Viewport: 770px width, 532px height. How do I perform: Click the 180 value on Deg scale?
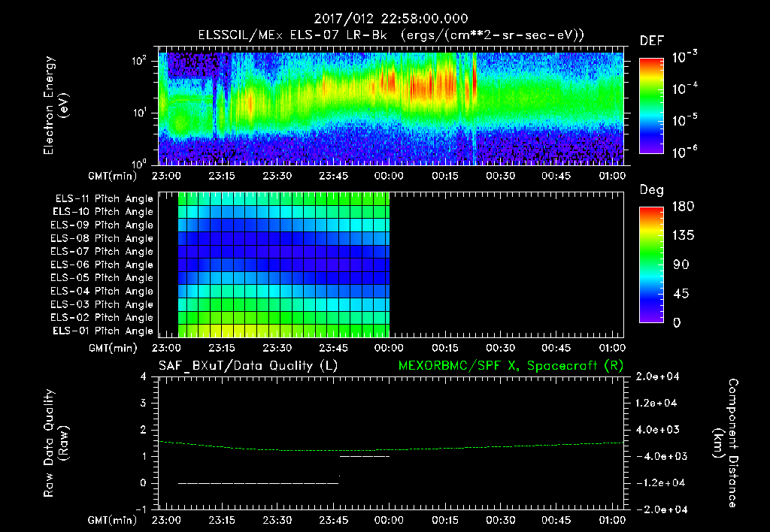[x=683, y=207]
